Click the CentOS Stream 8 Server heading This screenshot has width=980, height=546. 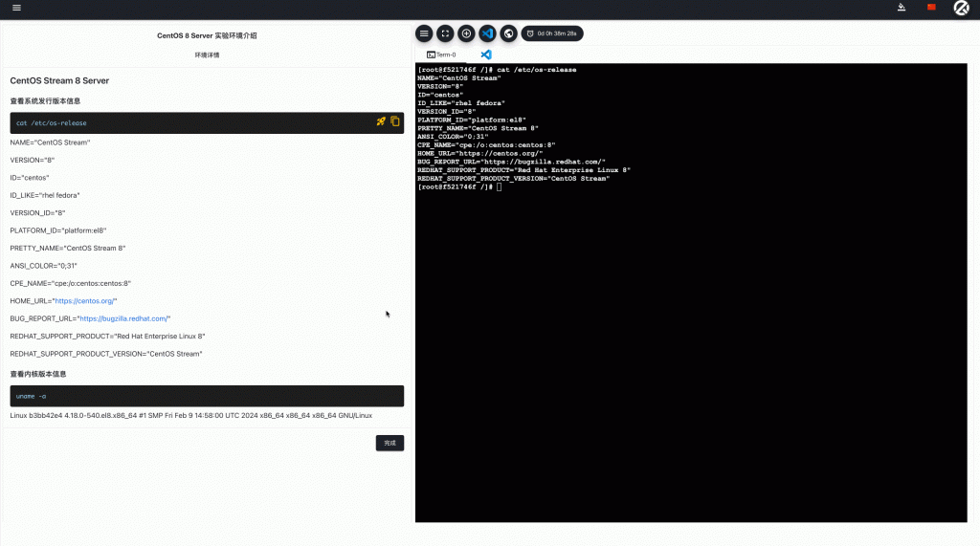pos(59,80)
